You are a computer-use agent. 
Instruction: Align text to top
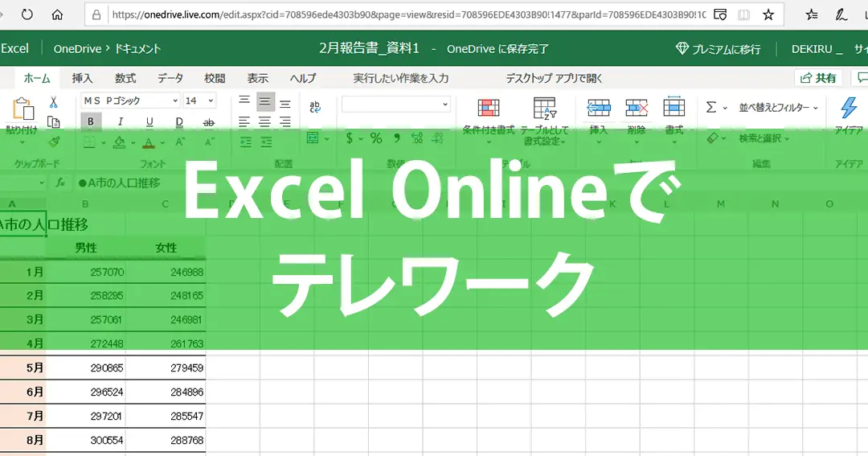tap(244, 101)
